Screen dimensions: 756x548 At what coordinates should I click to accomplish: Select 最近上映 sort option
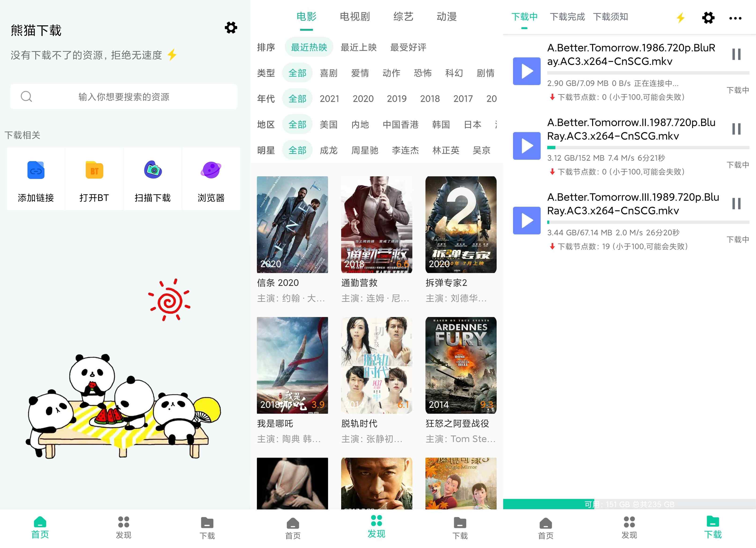click(358, 47)
